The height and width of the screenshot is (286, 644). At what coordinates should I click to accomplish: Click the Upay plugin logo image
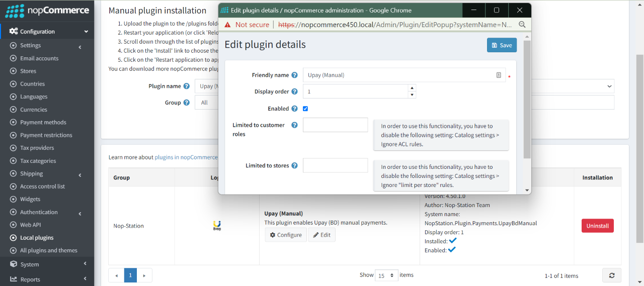[217, 226]
